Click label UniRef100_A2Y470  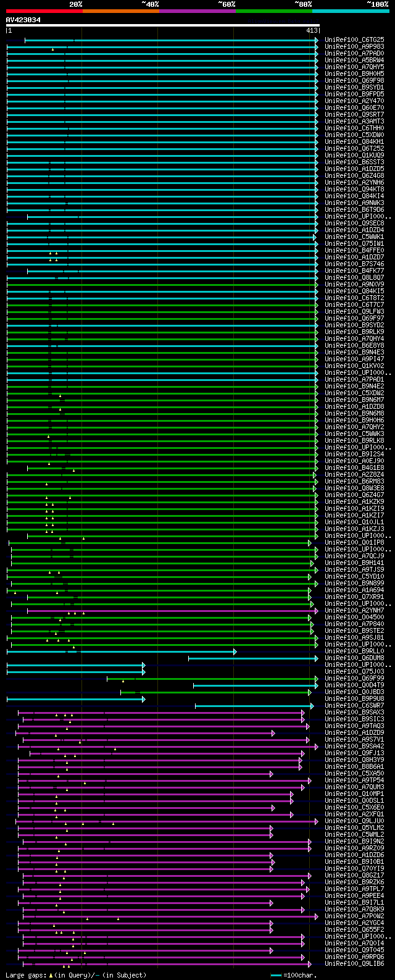pyautogui.click(x=354, y=101)
